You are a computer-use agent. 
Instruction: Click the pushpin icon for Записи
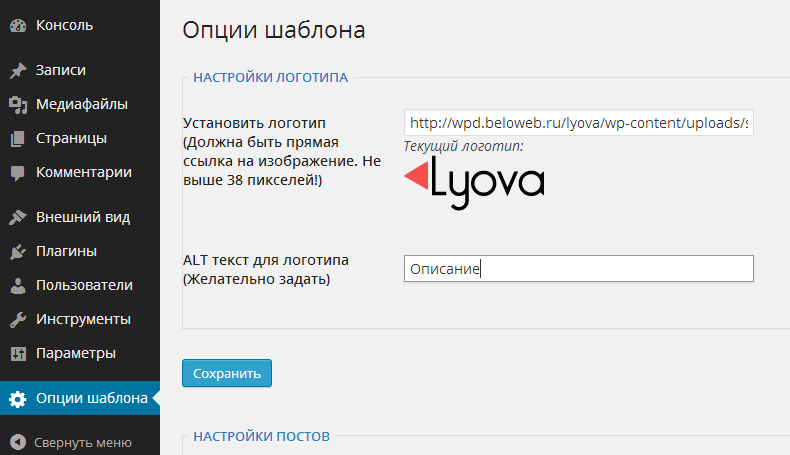(x=17, y=71)
